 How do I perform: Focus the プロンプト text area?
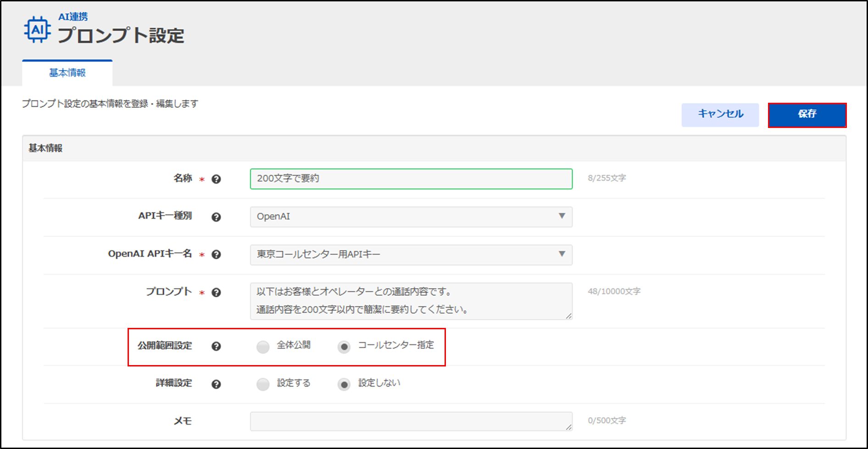pos(411,301)
